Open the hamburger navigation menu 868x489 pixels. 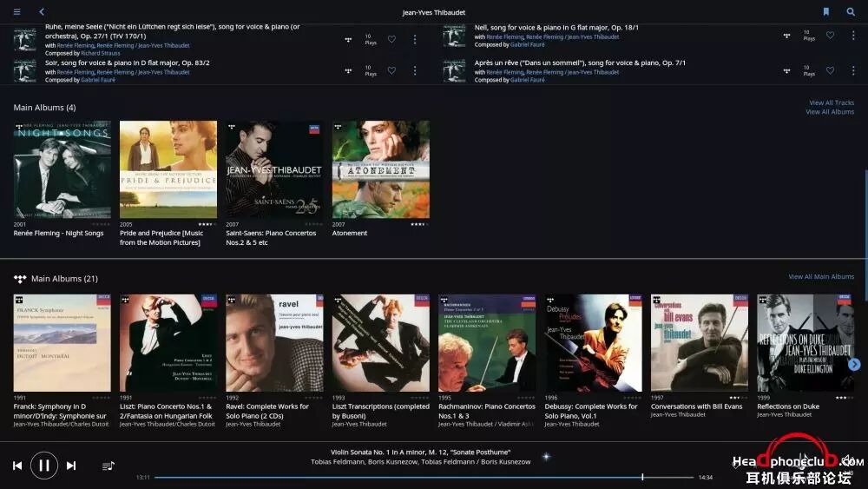17,11
